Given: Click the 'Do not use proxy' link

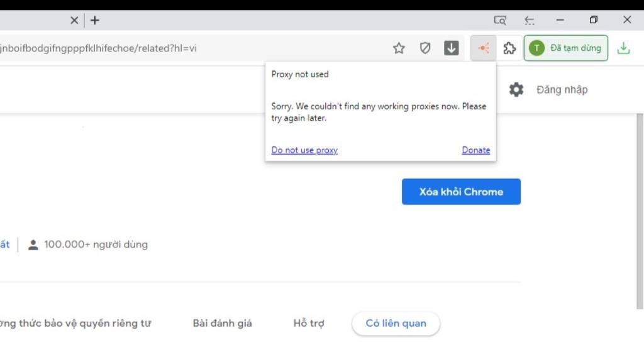Looking at the screenshot, I should (x=304, y=150).
